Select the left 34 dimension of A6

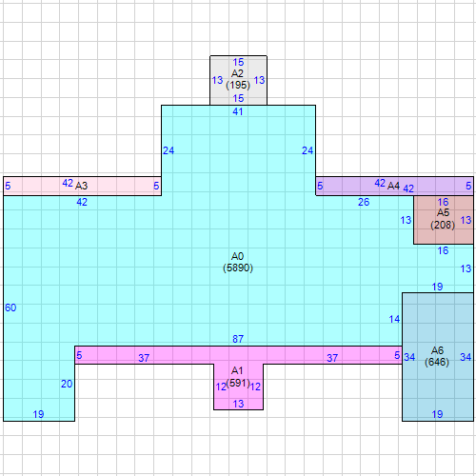click(x=409, y=357)
